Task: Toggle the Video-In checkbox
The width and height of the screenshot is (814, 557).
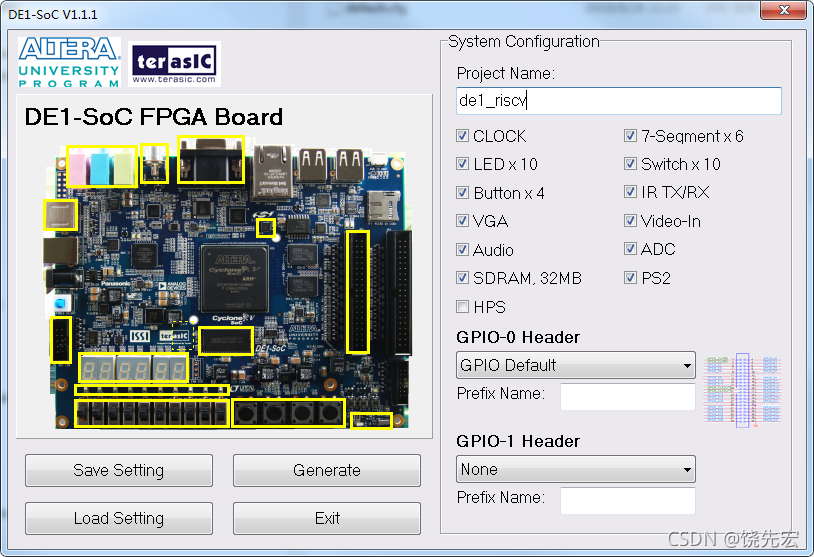Action: (x=630, y=221)
